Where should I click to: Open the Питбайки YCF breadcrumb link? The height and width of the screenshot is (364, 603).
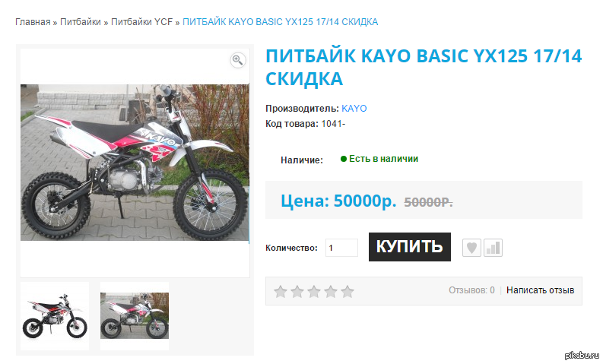(x=142, y=22)
